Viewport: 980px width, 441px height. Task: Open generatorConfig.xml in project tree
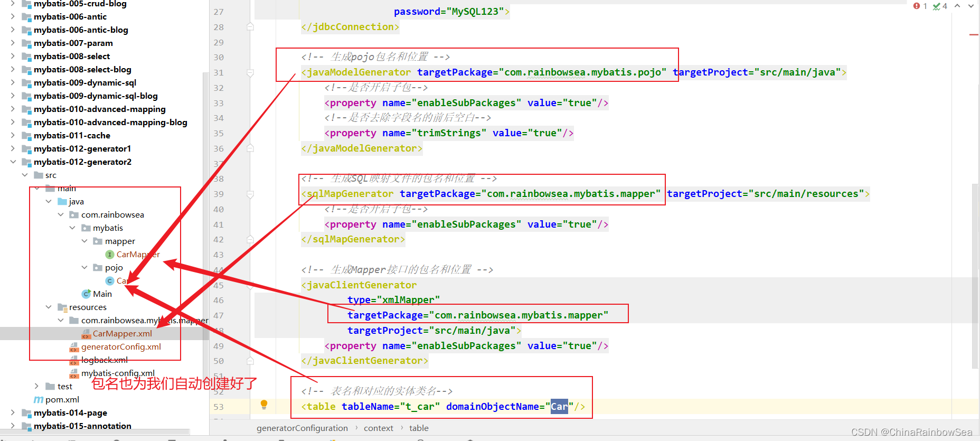pyautogui.click(x=121, y=347)
